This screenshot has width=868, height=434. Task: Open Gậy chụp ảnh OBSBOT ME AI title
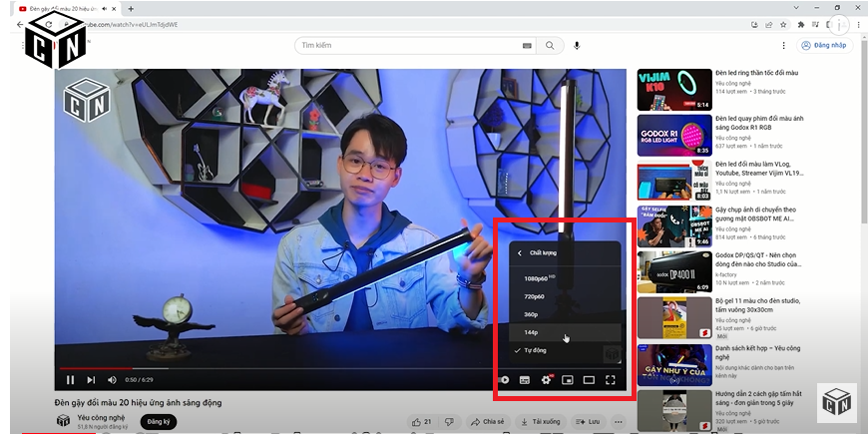(x=755, y=215)
